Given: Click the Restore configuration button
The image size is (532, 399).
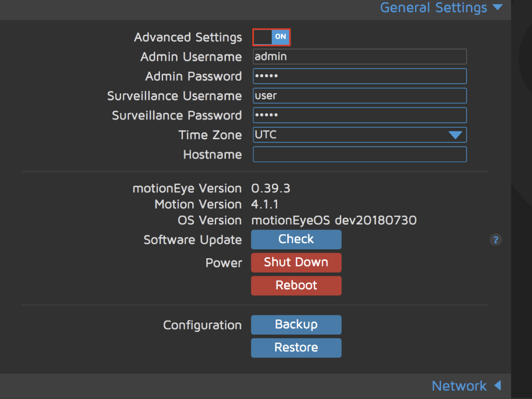Looking at the screenshot, I should point(296,348).
